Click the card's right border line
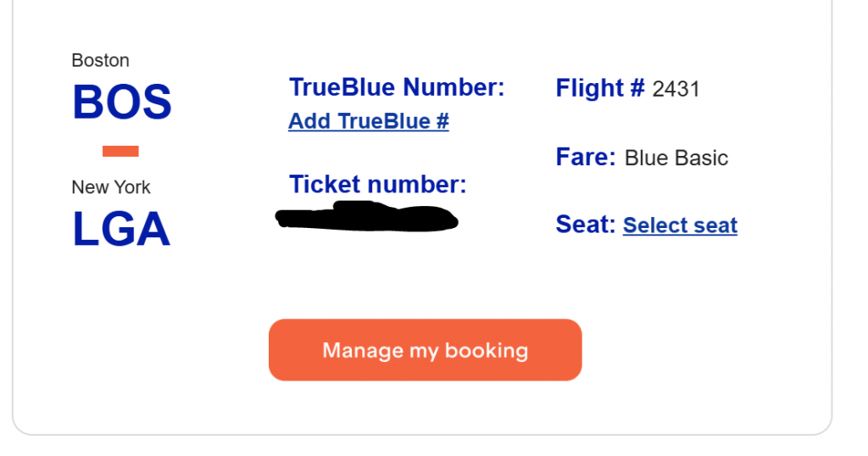Image resolution: width=868 pixels, height=456 pixels. coord(832,212)
